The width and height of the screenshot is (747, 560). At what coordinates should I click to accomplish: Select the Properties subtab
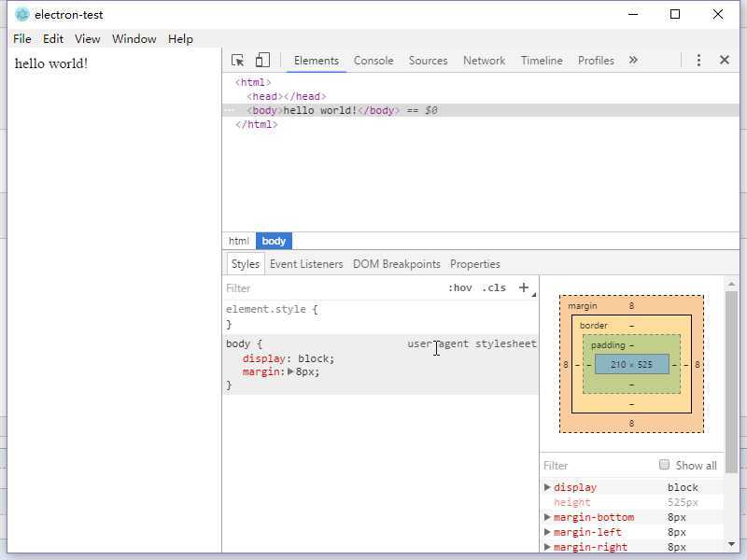[475, 264]
